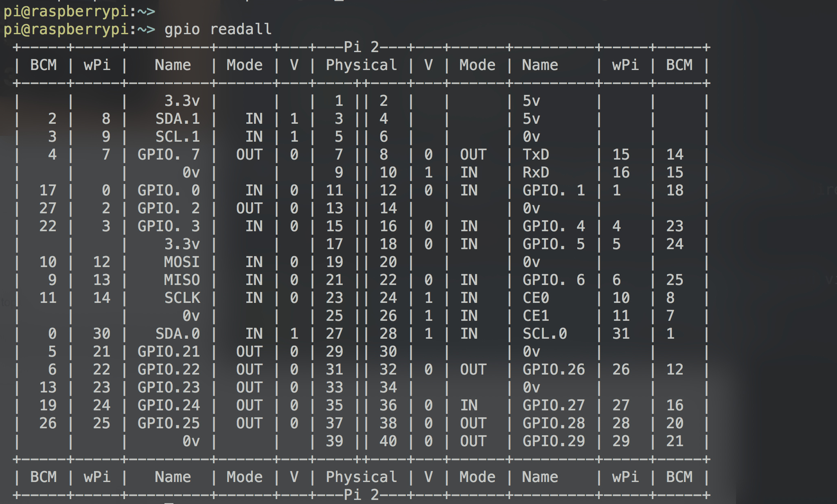Screen dimensions: 837x504
Task: Click the SDA.0 pin name
Action: tap(177, 334)
